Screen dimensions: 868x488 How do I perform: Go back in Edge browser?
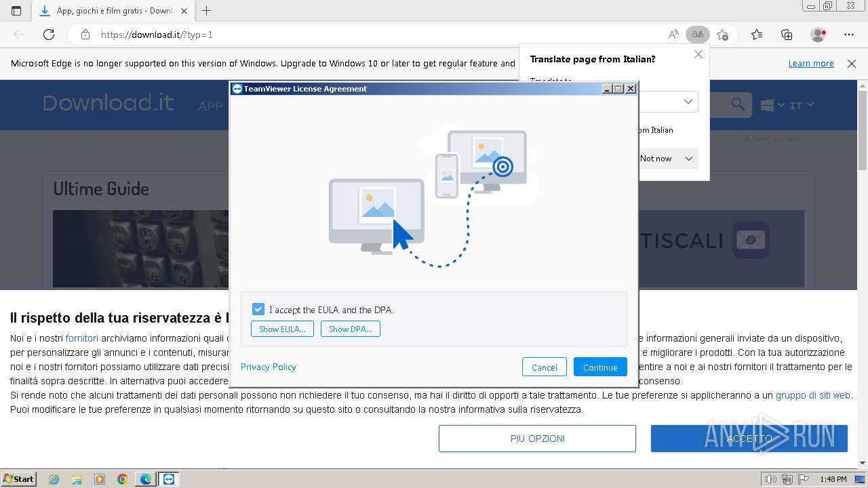coord(19,35)
